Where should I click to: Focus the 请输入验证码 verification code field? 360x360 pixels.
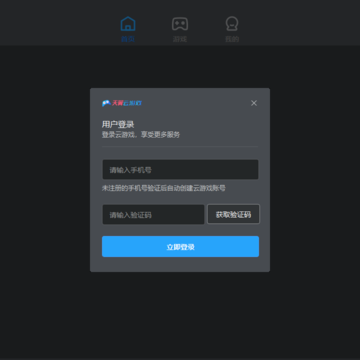(x=153, y=214)
